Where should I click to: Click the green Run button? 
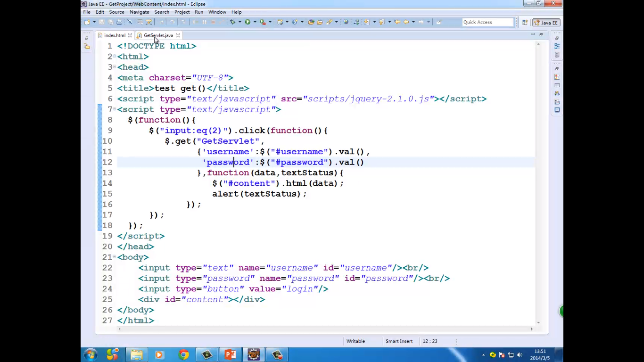click(247, 22)
